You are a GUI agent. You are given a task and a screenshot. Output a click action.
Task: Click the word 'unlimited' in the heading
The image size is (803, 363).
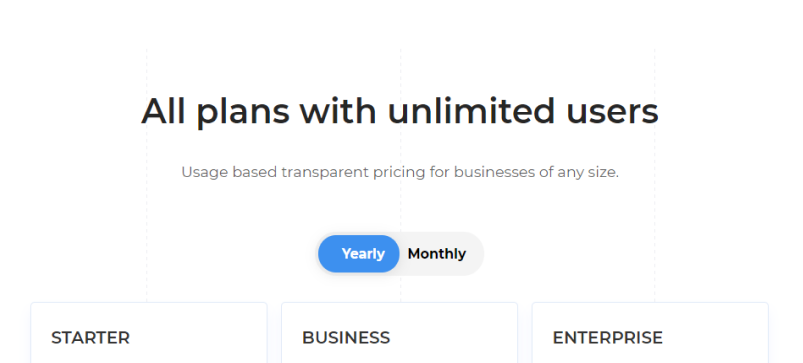tap(471, 111)
